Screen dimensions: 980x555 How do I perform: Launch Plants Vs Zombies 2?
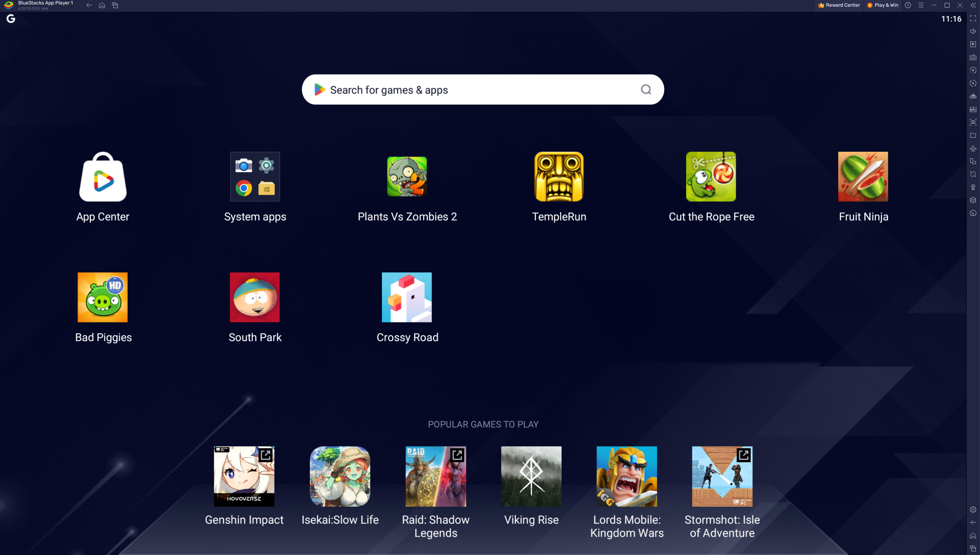(x=407, y=177)
